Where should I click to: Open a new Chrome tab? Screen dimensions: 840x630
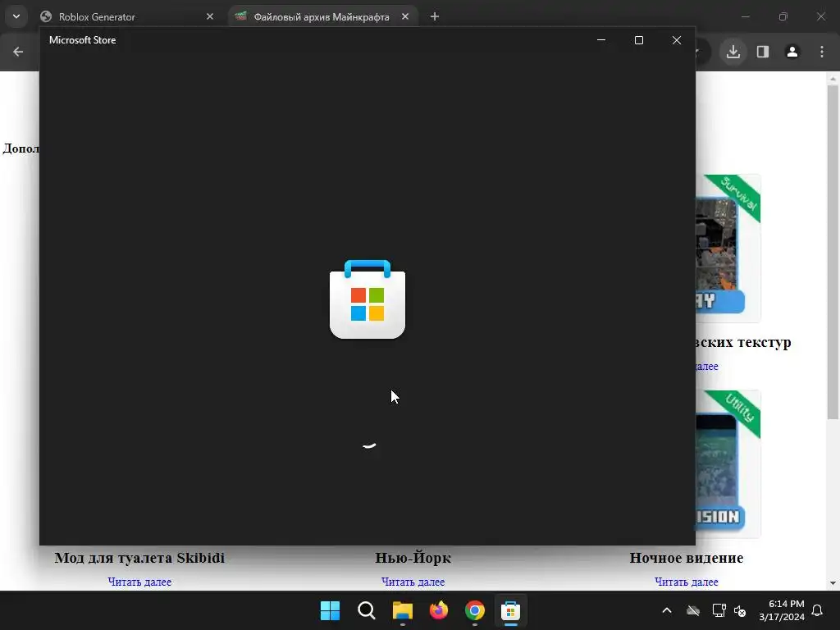pos(435,16)
